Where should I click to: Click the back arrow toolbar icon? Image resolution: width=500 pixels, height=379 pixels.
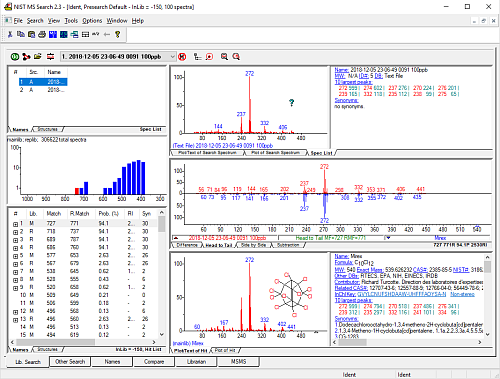(x=107, y=34)
